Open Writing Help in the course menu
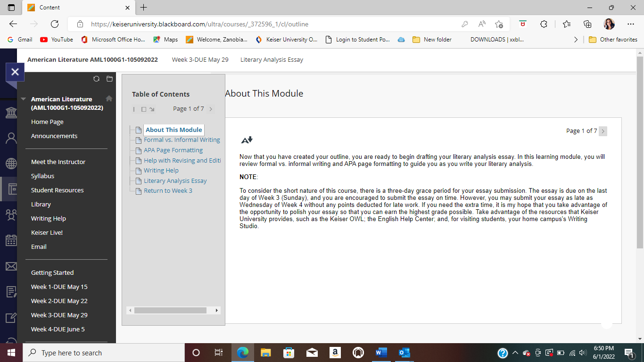This screenshot has width=644, height=362. [48, 218]
